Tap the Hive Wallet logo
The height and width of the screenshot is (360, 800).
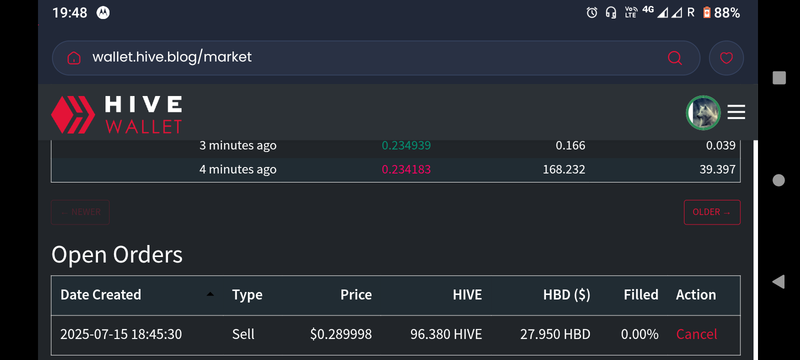[x=116, y=115]
